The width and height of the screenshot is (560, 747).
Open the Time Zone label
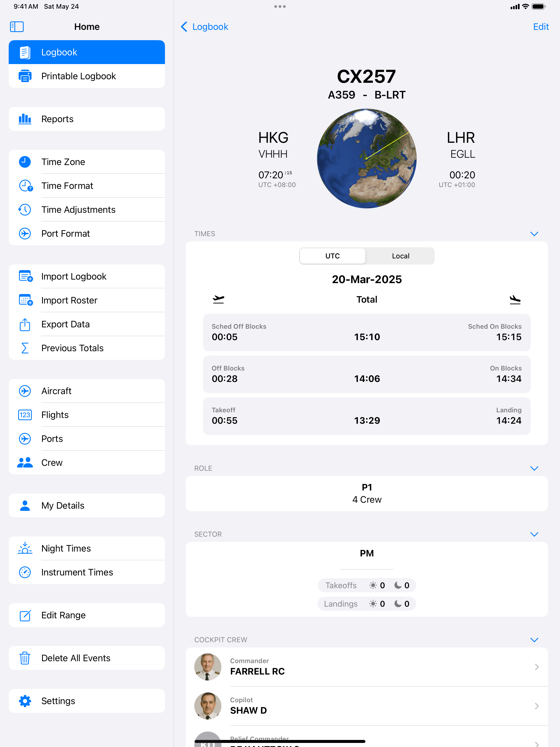pyautogui.click(x=63, y=162)
